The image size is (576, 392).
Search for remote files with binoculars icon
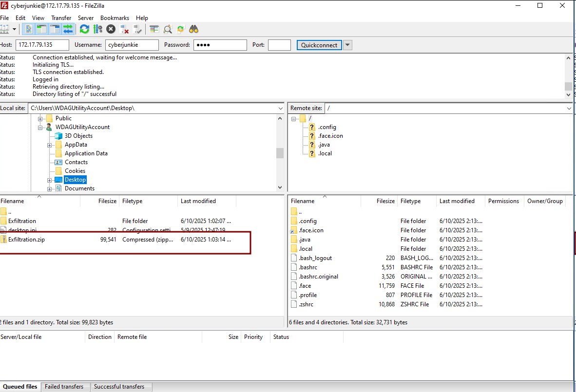194,29
